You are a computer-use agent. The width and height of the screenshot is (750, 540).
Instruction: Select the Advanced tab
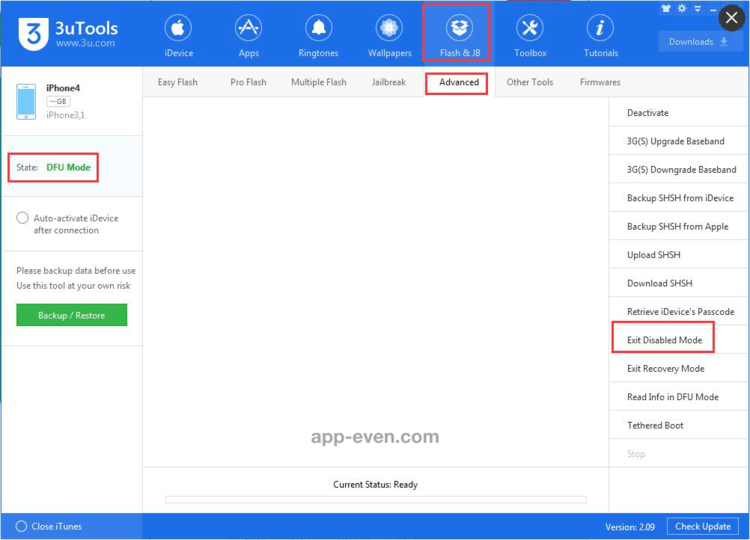(459, 82)
